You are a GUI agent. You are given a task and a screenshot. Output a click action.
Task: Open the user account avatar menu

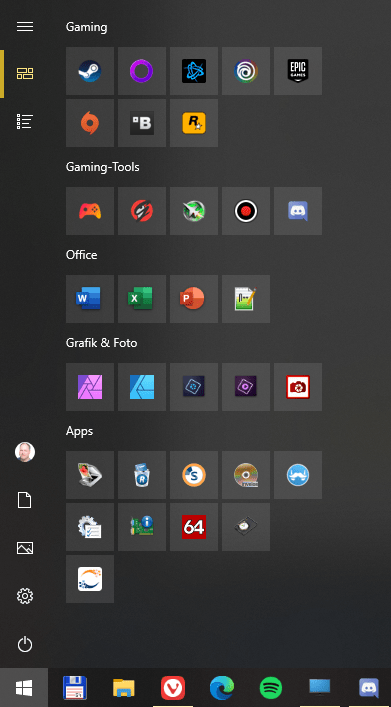point(25,452)
